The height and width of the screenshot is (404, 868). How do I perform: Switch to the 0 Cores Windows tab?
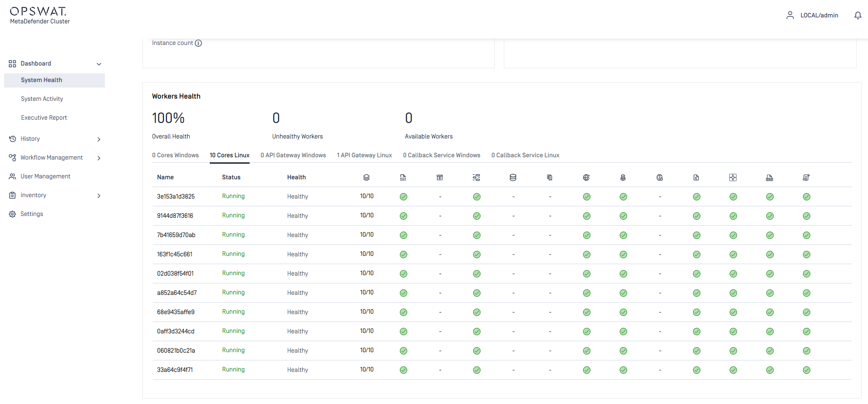[x=175, y=155]
